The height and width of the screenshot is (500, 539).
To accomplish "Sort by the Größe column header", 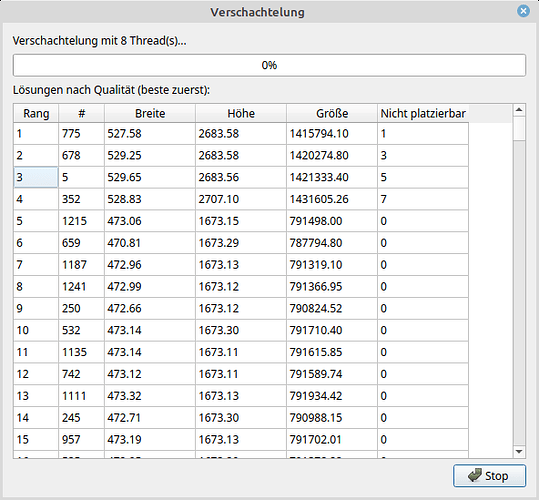I will (x=332, y=113).
